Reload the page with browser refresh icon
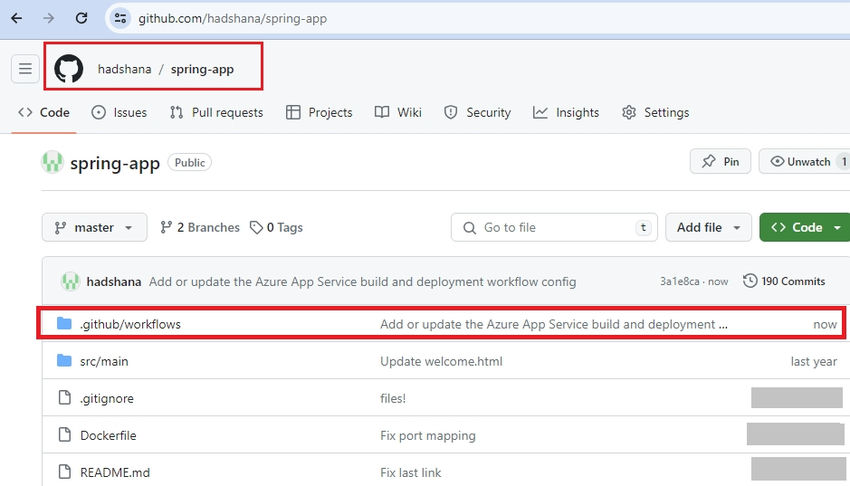 (82, 18)
